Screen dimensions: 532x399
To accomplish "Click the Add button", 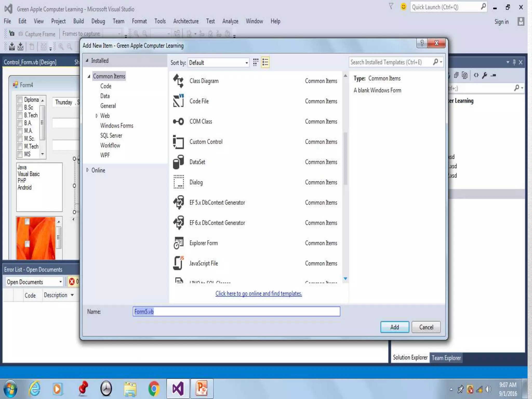I will tap(394, 327).
